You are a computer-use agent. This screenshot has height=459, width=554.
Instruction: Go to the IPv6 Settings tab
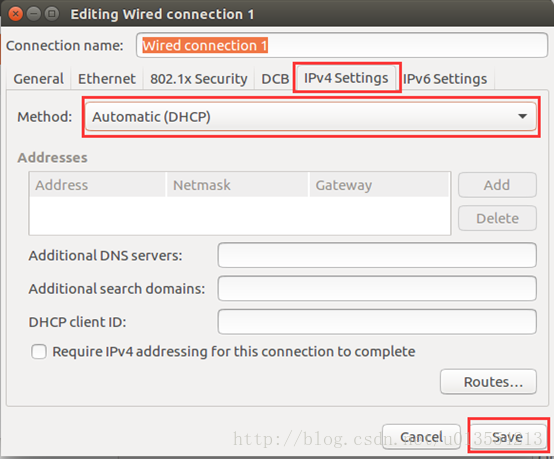pos(445,78)
